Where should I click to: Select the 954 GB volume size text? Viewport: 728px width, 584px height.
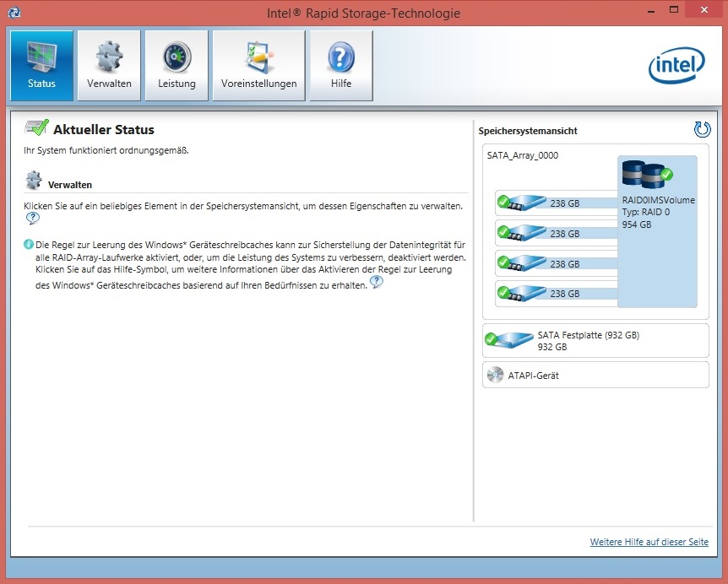[637, 224]
